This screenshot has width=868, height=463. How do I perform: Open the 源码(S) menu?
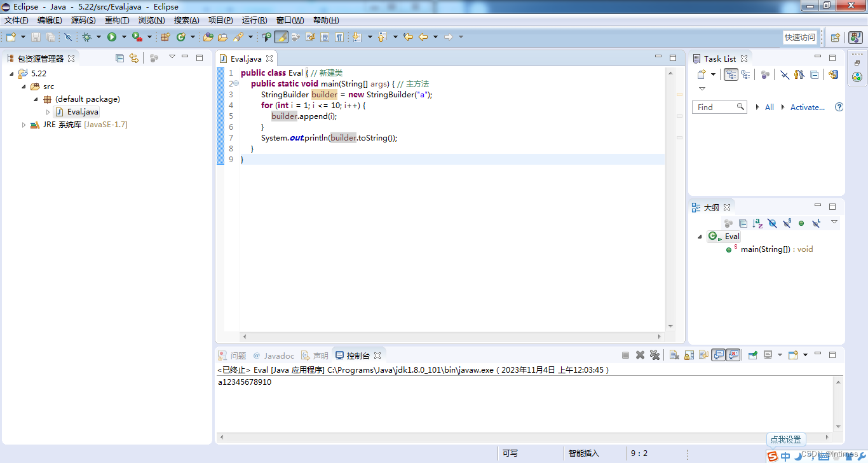[x=83, y=20]
